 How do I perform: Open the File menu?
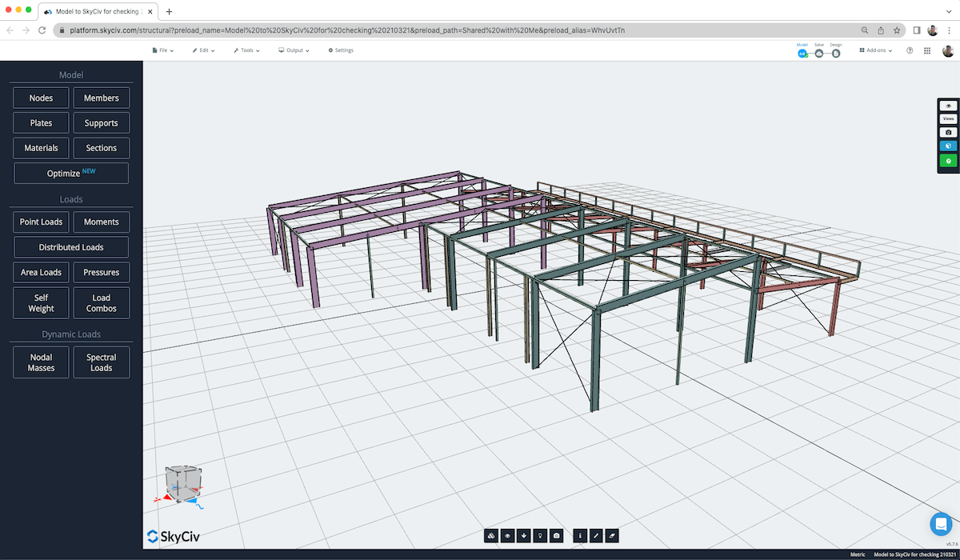click(162, 50)
